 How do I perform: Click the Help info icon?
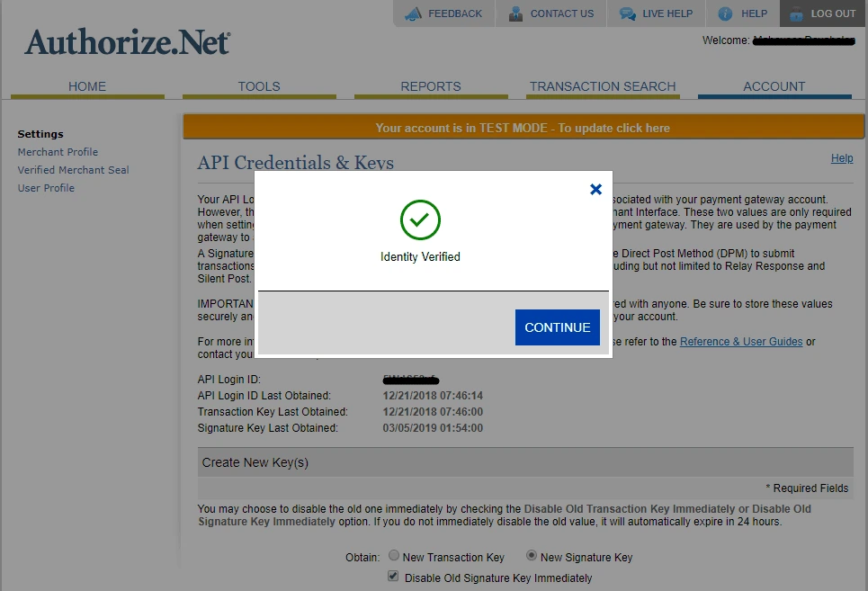pyautogui.click(x=725, y=13)
